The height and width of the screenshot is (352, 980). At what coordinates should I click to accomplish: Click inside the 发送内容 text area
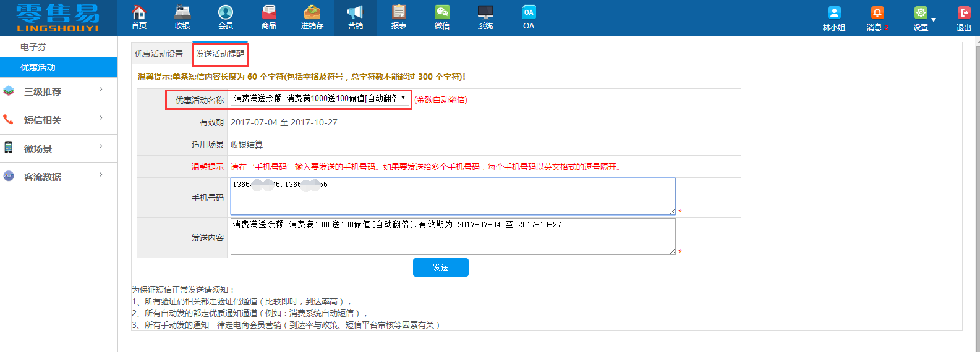tap(453, 237)
